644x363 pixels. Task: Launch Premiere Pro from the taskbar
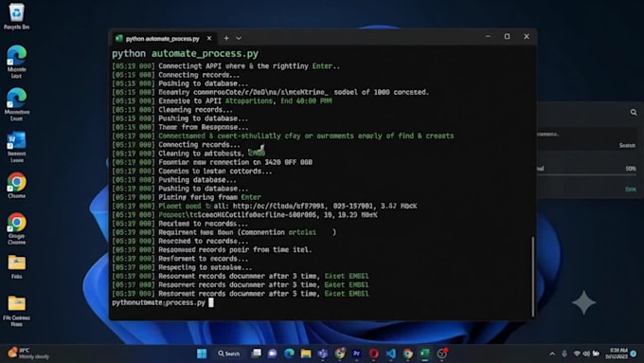tap(356, 354)
